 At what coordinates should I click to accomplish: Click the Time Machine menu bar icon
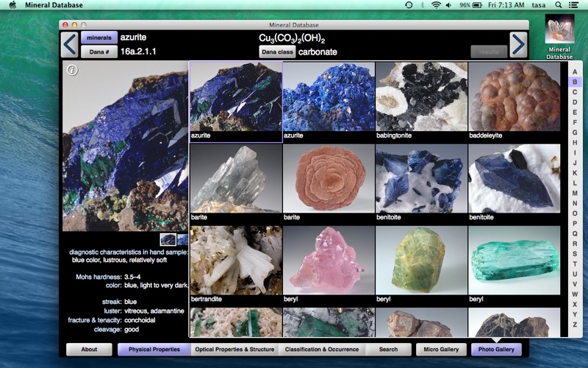pos(409,5)
